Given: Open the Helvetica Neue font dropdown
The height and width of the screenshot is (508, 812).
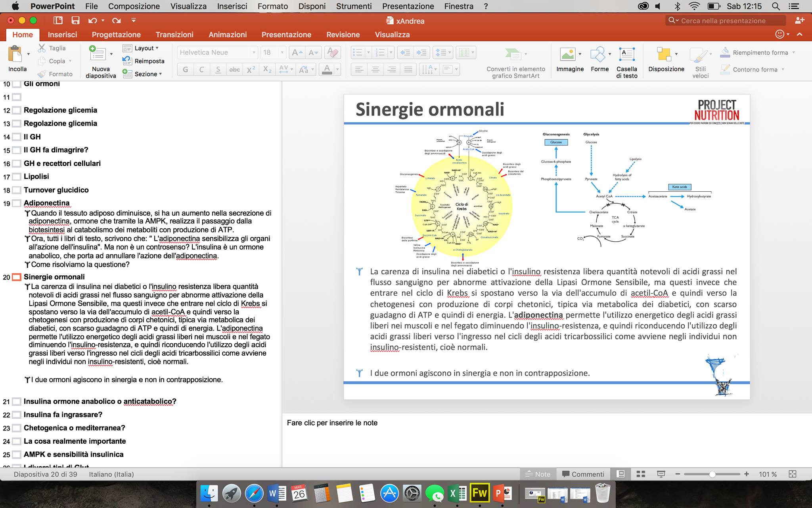Looking at the screenshot, I should pyautogui.click(x=254, y=52).
